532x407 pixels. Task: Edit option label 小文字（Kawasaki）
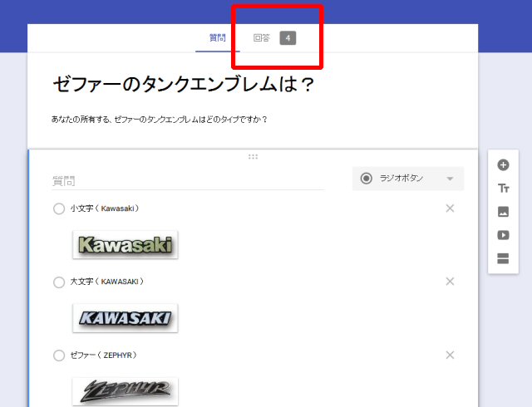click(x=105, y=208)
